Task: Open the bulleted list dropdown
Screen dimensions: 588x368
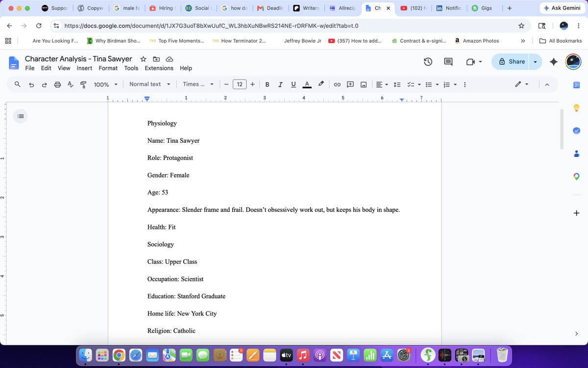Action: coord(431,84)
